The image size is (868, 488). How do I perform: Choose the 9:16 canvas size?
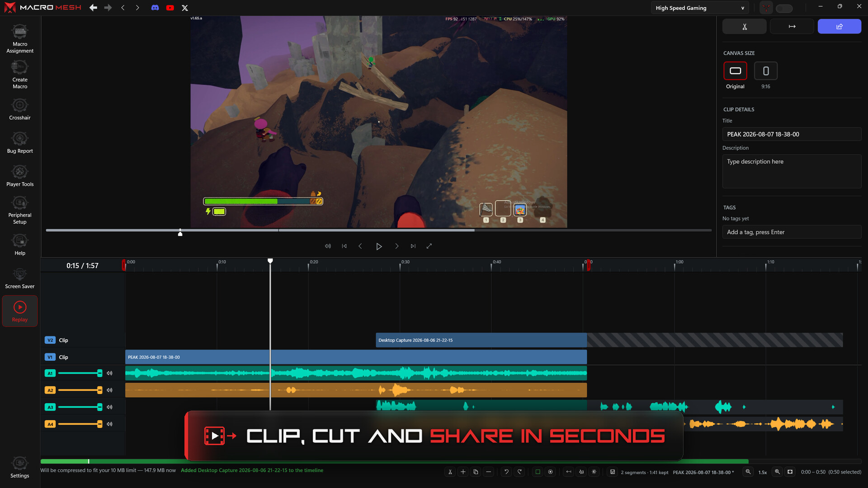click(766, 71)
